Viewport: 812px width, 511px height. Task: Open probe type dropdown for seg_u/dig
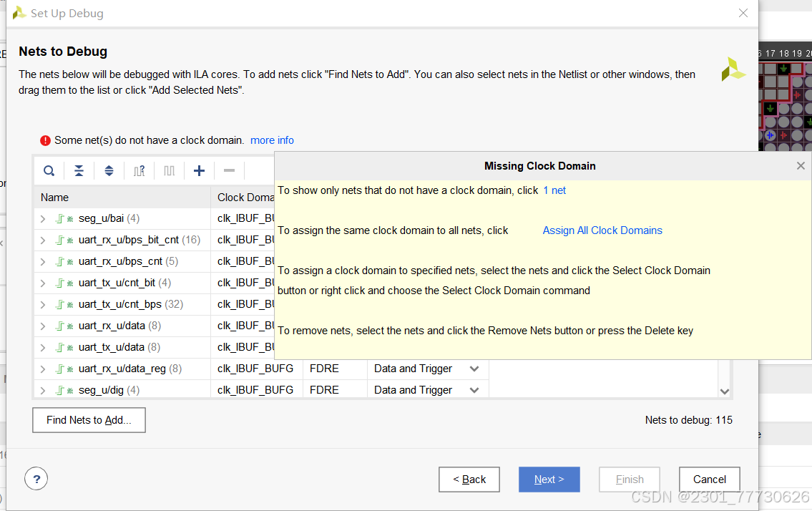[474, 390]
